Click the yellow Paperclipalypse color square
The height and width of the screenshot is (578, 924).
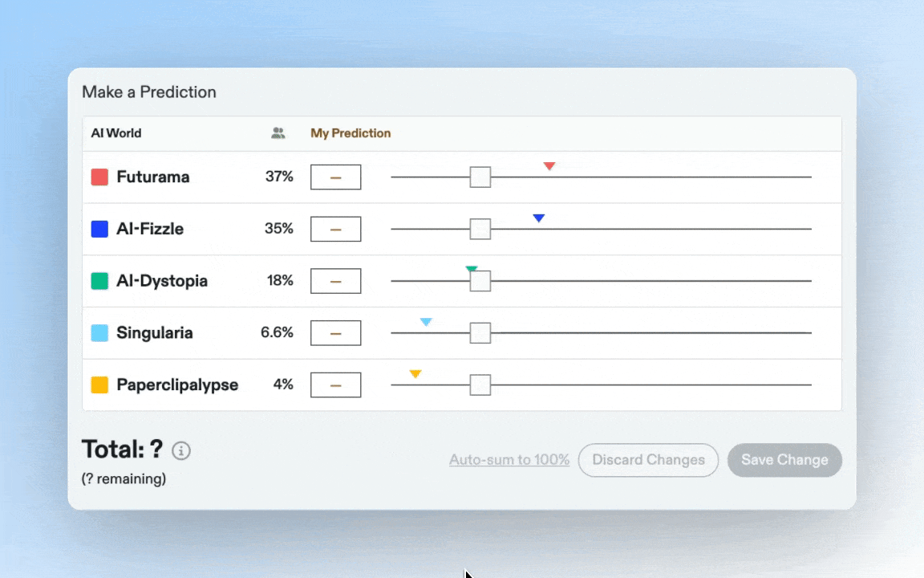[99, 385]
